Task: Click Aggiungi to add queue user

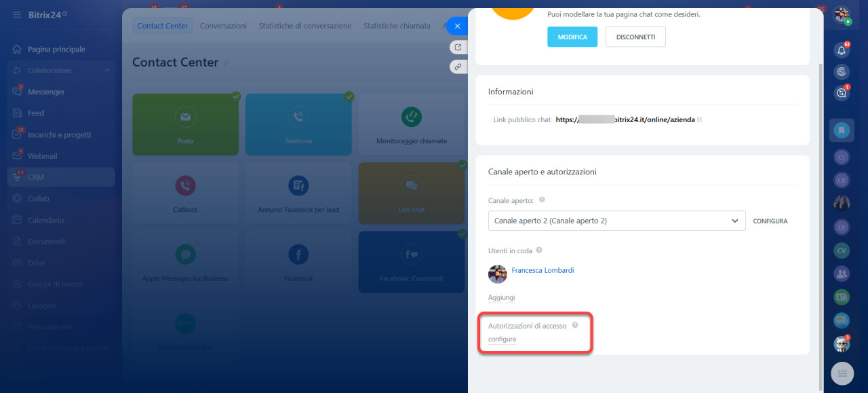Action: (x=501, y=297)
